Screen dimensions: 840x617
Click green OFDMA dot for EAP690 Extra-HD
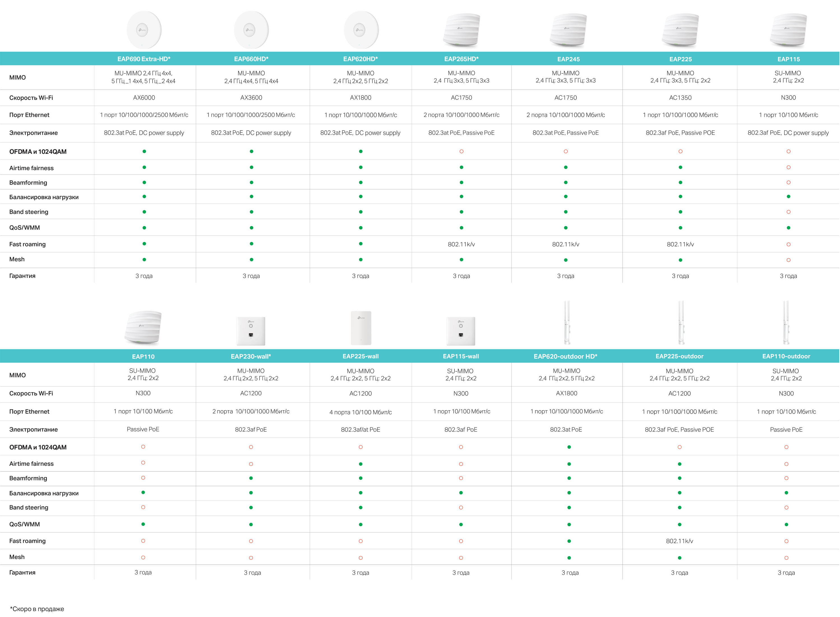click(144, 151)
